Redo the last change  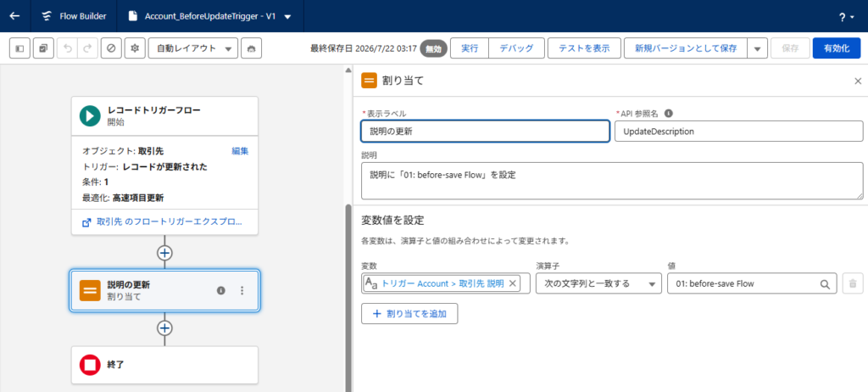tap(87, 48)
